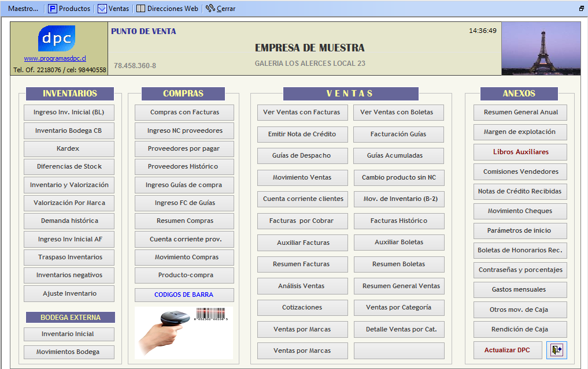The image size is (588, 369).
Task: Open Libros Auxiliares from the ANEXOS column
Action: point(520,152)
